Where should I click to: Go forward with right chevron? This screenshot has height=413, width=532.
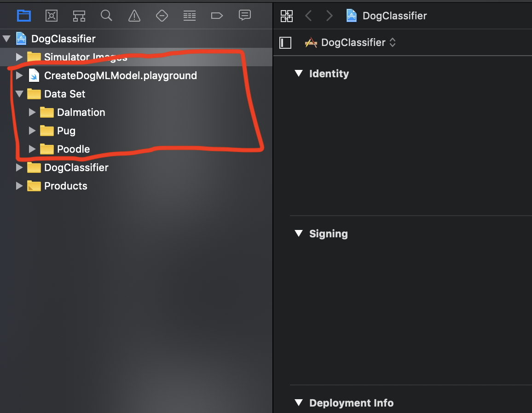pos(329,16)
